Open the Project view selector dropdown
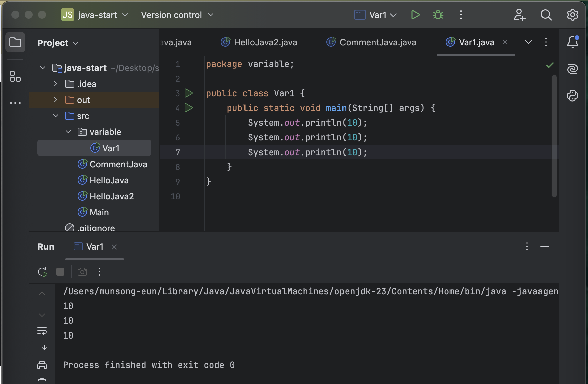The height and width of the screenshot is (384, 588). click(58, 43)
